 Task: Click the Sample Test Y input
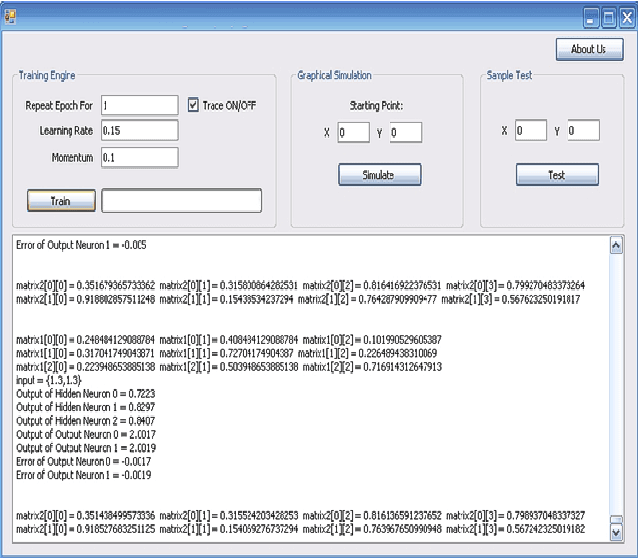click(x=583, y=130)
